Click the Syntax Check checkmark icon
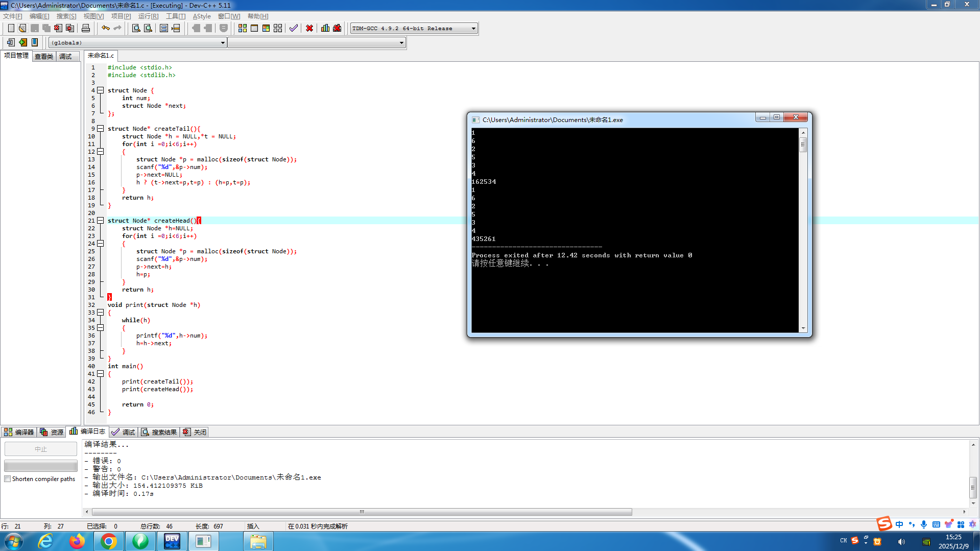The height and width of the screenshot is (551, 980). pyautogui.click(x=294, y=28)
